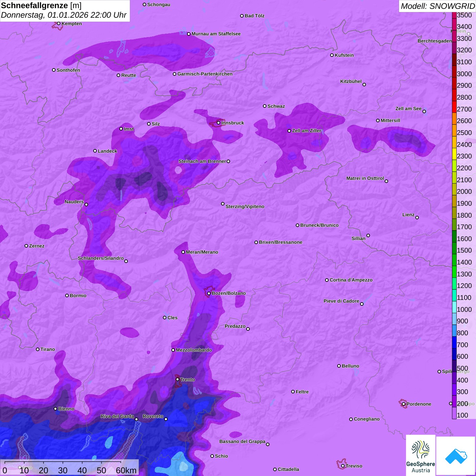The image size is (476, 476).
Task: Select the Silz label
Action: (x=156, y=124)
